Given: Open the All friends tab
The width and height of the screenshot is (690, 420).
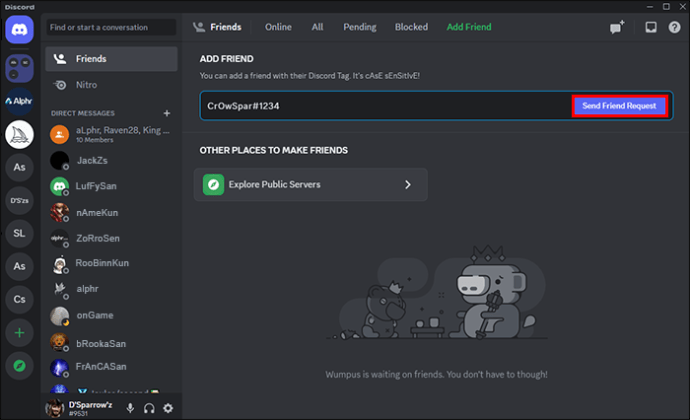Looking at the screenshot, I should pyautogui.click(x=317, y=27).
